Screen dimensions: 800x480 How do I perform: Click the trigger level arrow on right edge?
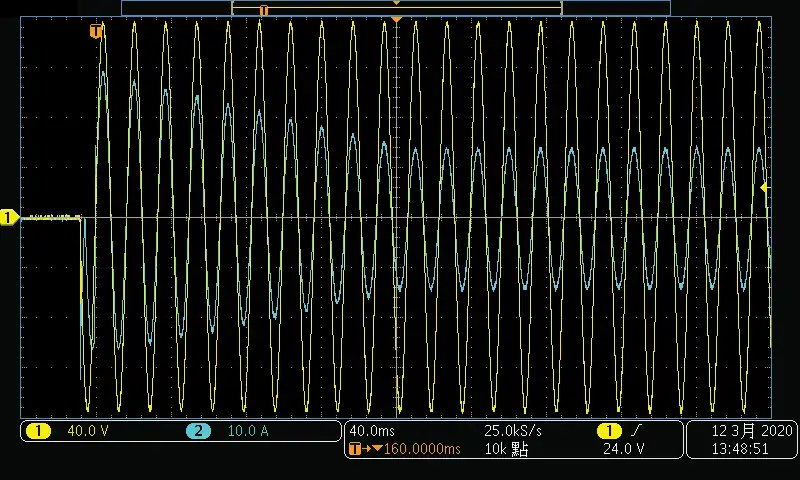tap(765, 187)
